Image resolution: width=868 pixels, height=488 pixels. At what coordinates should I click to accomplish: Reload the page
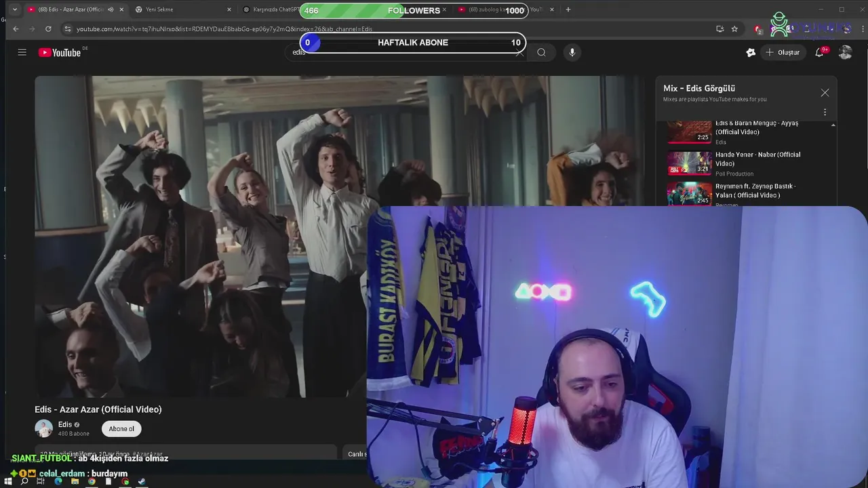pyautogui.click(x=48, y=29)
